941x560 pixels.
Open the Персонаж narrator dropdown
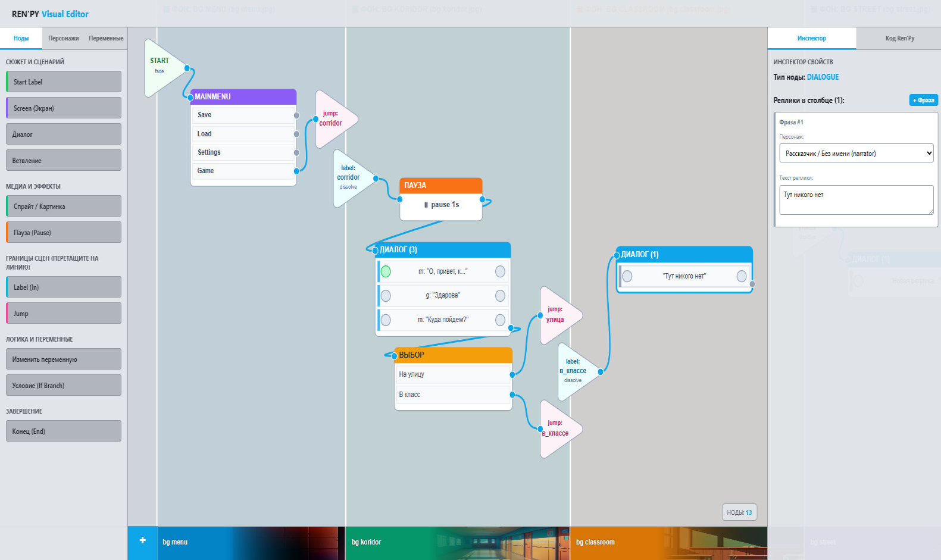pyautogui.click(x=856, y=153)
